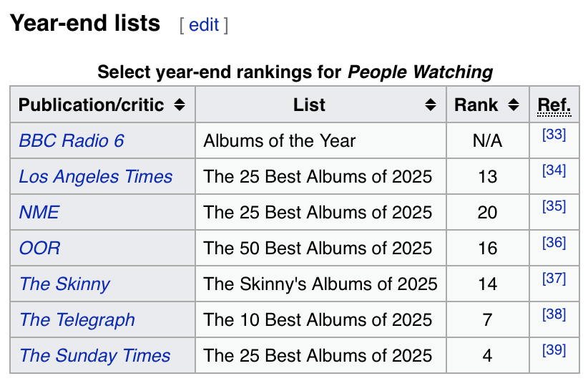Follow the NME publication link
Image resolution: width=588 pixels, height=381 pixels.
39,212
